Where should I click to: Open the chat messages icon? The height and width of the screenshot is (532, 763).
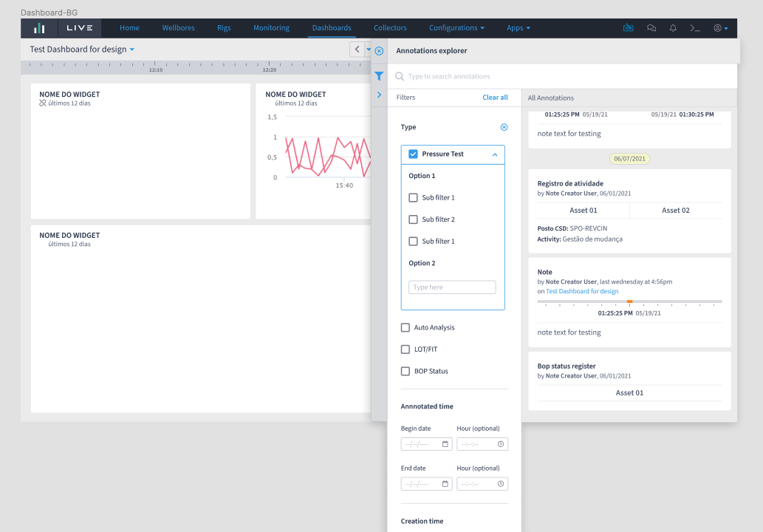[x=651, y=28]
